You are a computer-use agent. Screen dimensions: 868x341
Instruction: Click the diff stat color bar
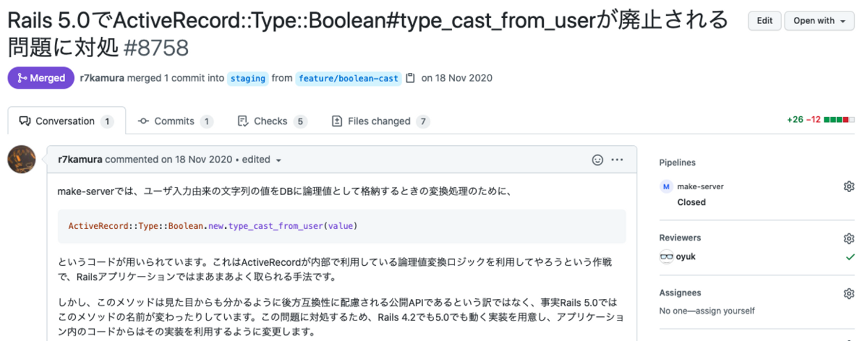[839, 119]
